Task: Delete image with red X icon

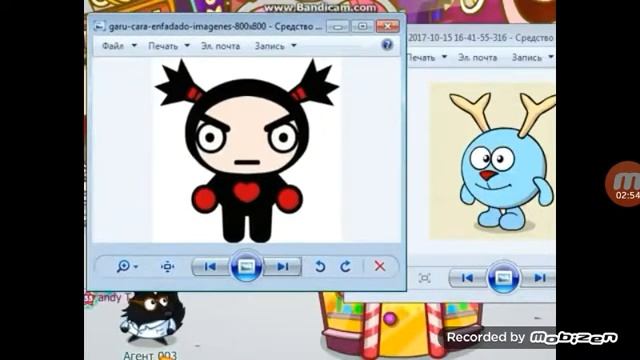Action: tap(380, 266)
